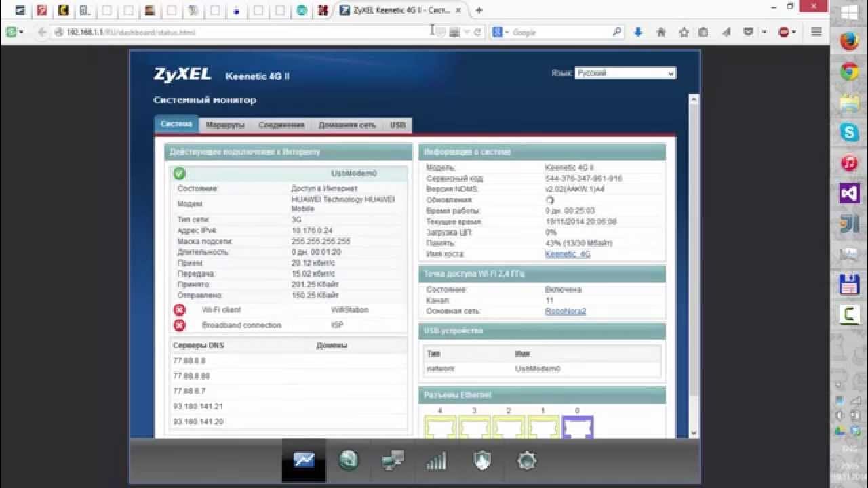Click the UsbModem0 connection name row
The width and height of the screenshot is (868, 488).
[288, 174]
